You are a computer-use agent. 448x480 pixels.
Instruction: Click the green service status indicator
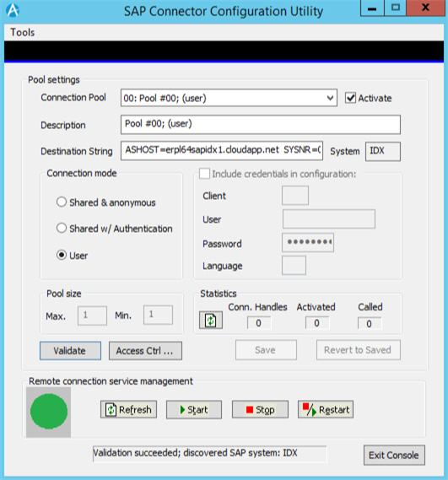coord(49,412)
